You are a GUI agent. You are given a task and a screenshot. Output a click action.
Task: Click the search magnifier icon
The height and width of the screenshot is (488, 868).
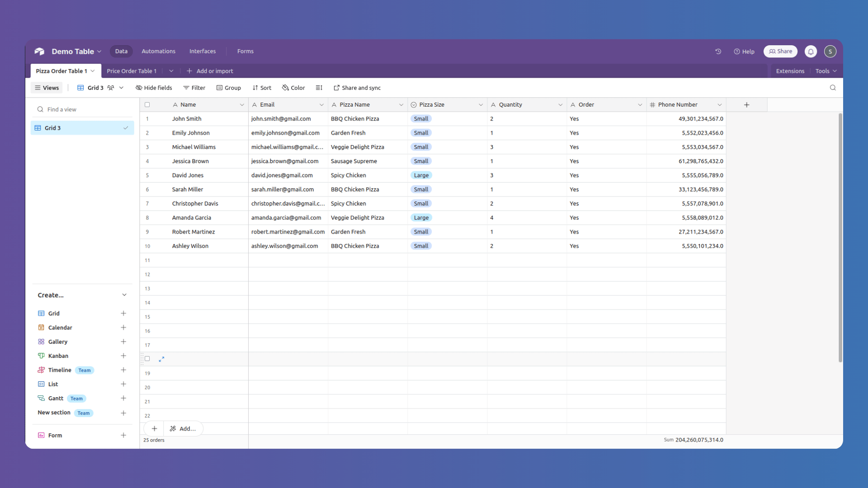(833, 88)
